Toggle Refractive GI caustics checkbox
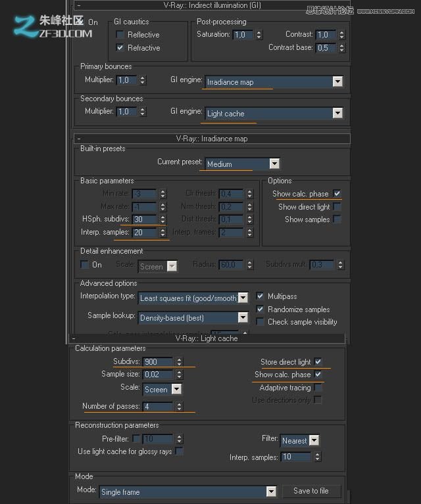Viewport: 421px width, 504px height. (x=120, y=48)
